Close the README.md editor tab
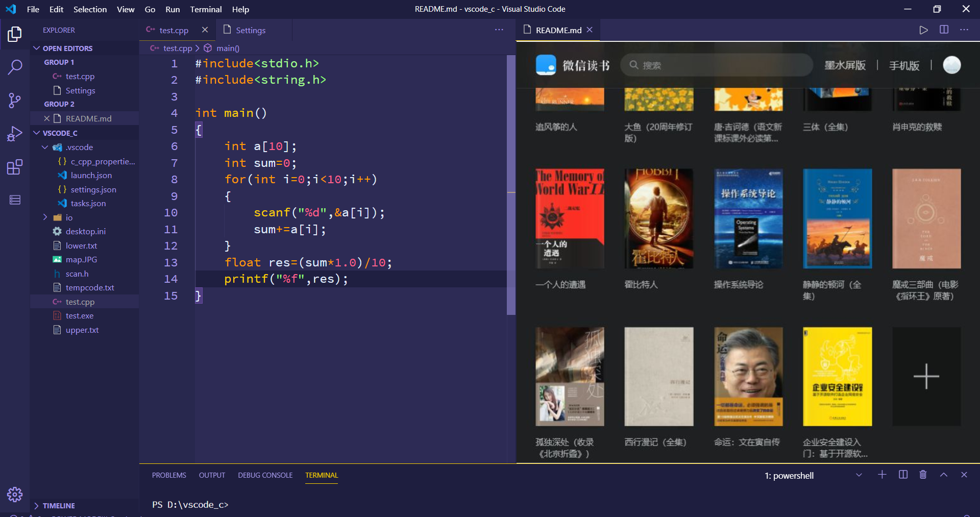This screenshot has width=980, height=517. pos(590,30)
